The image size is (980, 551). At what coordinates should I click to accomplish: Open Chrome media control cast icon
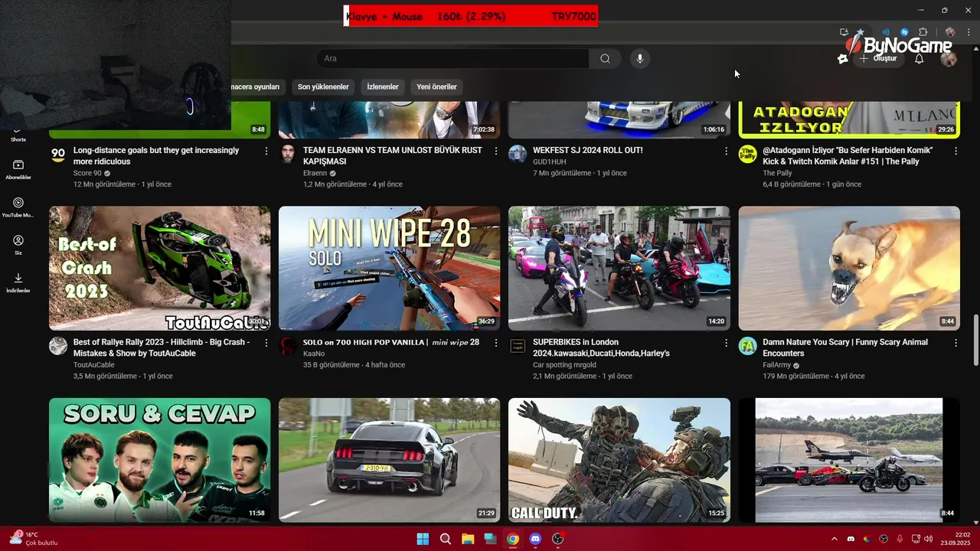(x=886, y=32)
